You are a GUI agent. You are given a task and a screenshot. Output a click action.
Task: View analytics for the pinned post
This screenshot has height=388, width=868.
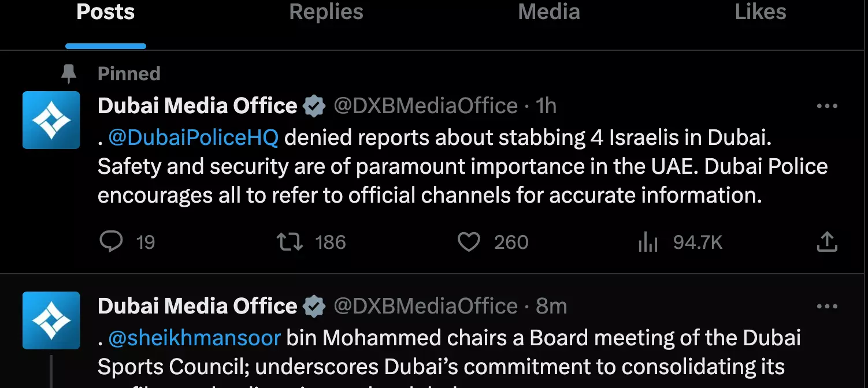click(x=648, y=242)
